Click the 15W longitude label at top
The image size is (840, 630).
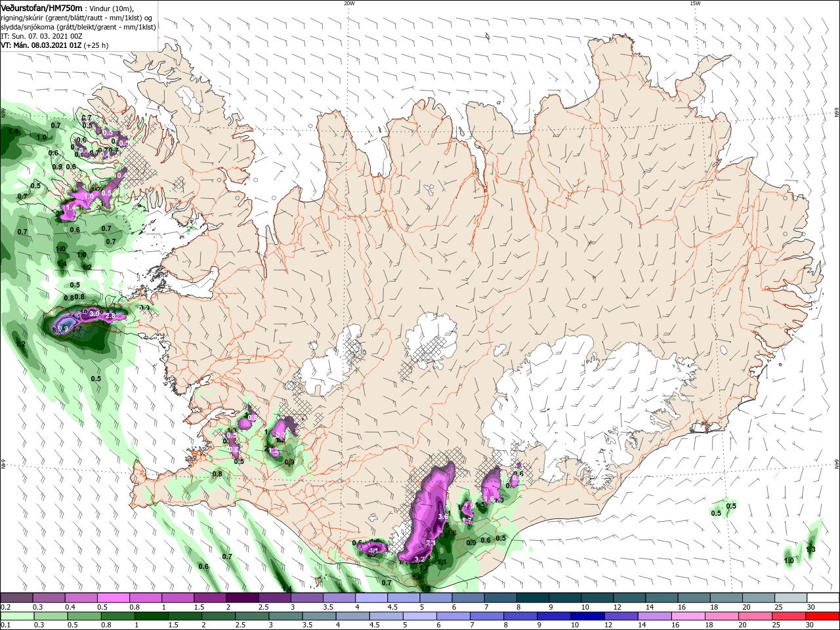tap(695, 3)
